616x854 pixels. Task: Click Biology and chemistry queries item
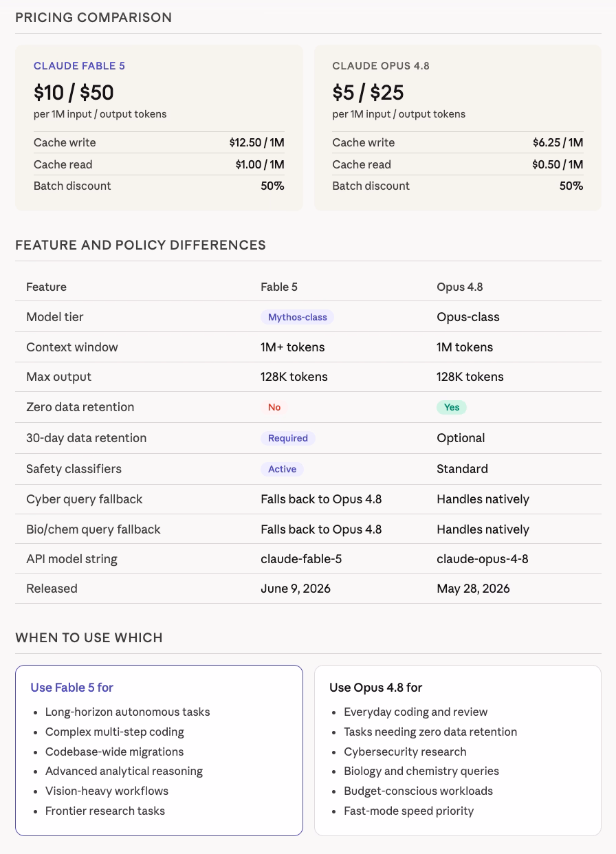(x=421, y=771)
